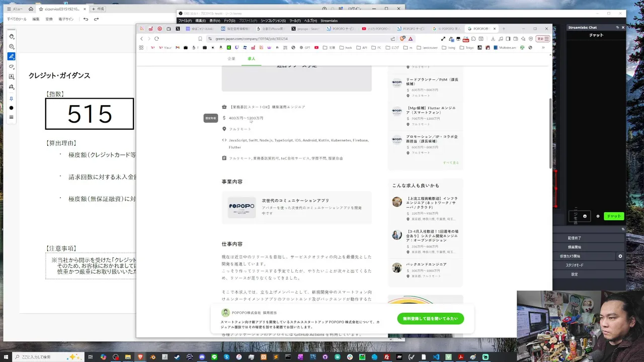Open the hack bookmarks folder
Image resolution: width=644 pixels, height=362 pixels.
coord(346,47)
